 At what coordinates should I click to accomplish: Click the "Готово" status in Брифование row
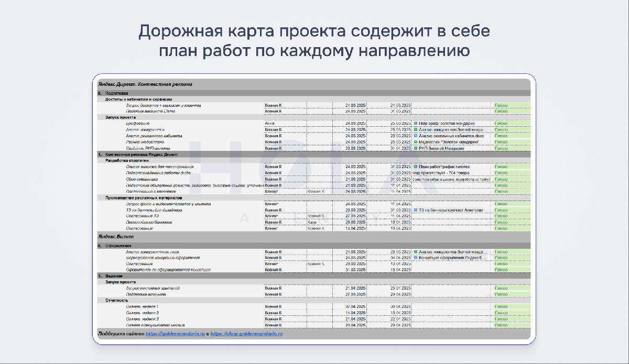(511, 124)
